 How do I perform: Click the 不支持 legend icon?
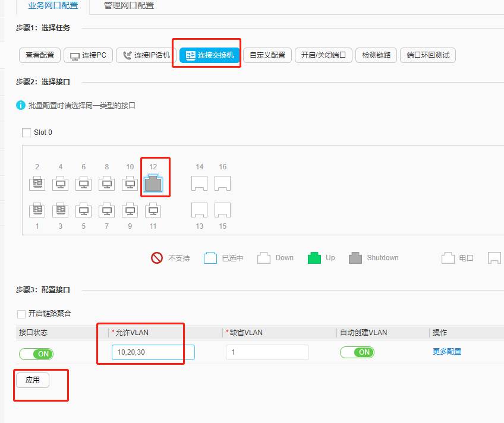(157, 258)
